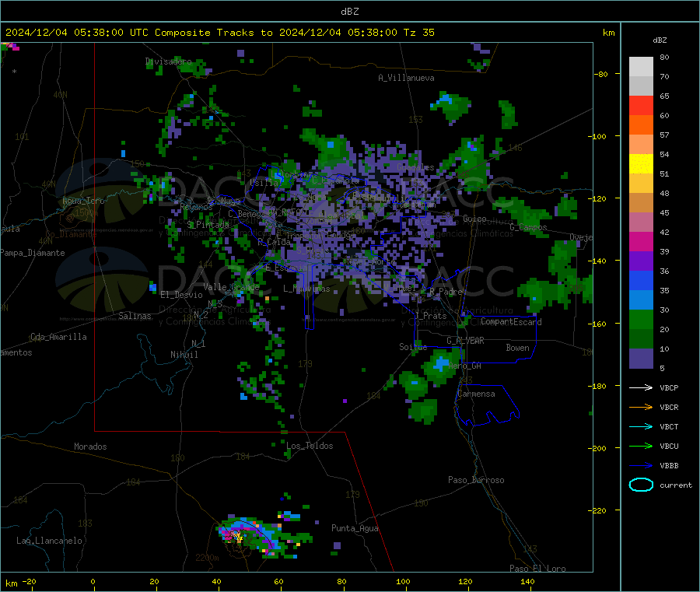
Task: Click the Paso_Barroso place label
Action: click(x=476, y=480)
